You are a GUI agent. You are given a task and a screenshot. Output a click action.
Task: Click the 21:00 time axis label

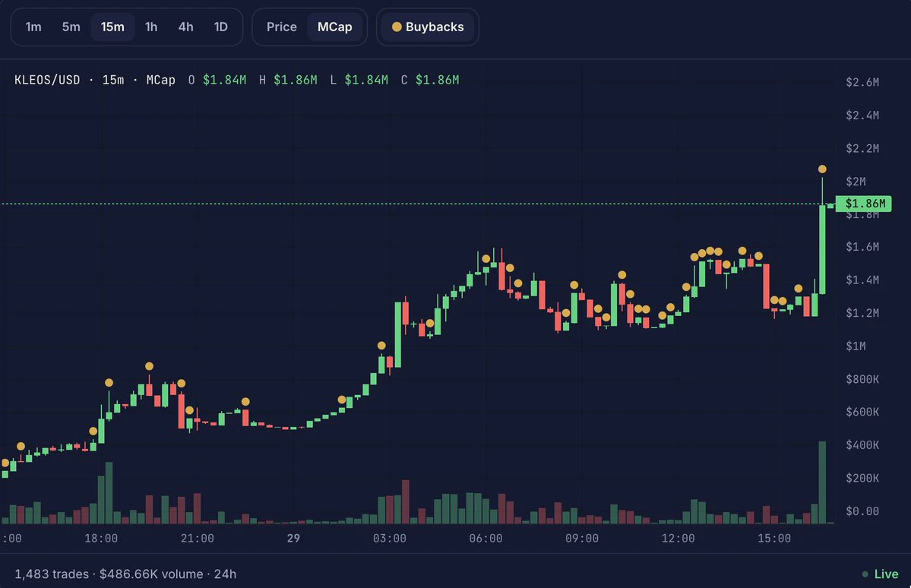pyautogui.click(x=197, y=539)
